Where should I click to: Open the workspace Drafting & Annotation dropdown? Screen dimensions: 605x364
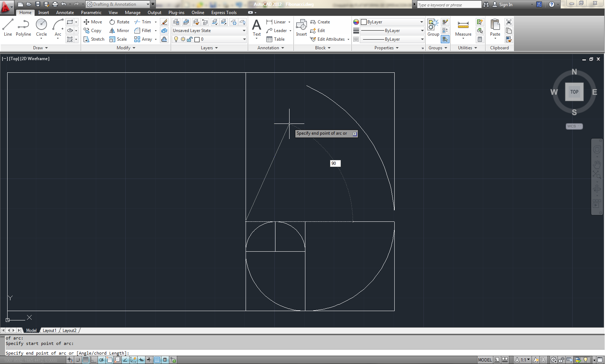(x=118, y=4)
